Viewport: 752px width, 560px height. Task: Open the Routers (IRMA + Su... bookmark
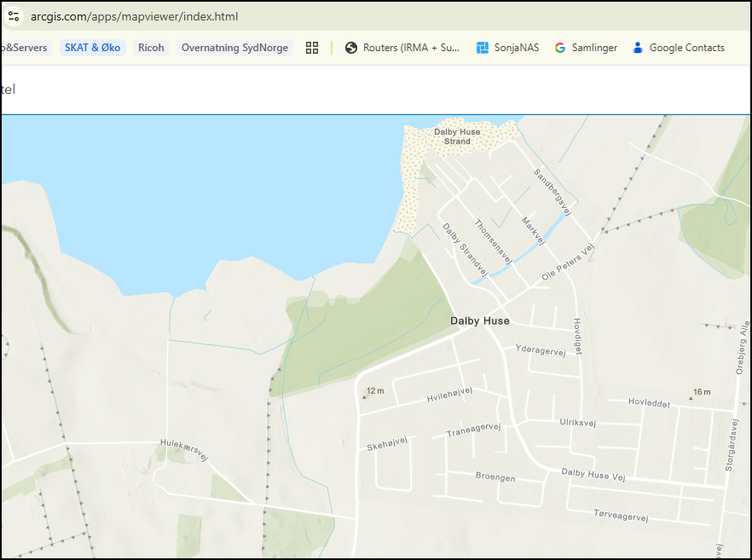coord(411,48)
